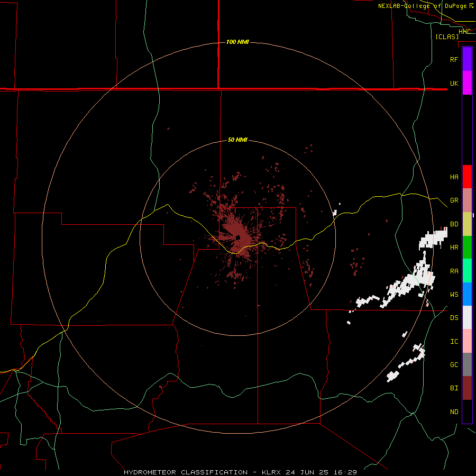Select the IC pink legend swatch
Image resolution: width=476 pixels, height=476 pixels.
click(x=467, y=341)
